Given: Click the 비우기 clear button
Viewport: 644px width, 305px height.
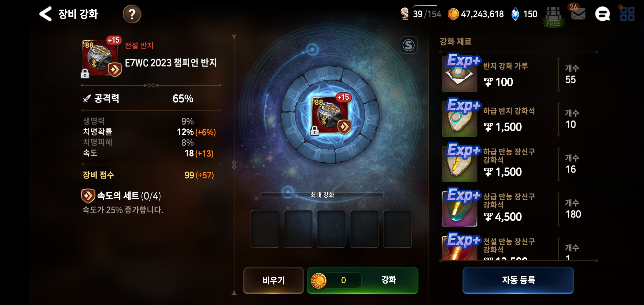Looking at the screenshot, I should click(x=273, y=280).
